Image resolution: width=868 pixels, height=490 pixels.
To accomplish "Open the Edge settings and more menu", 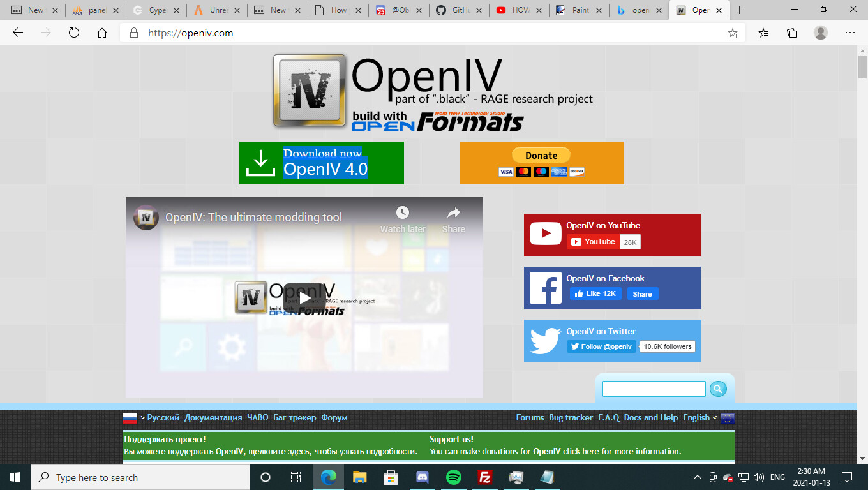I will coord(849,33).
